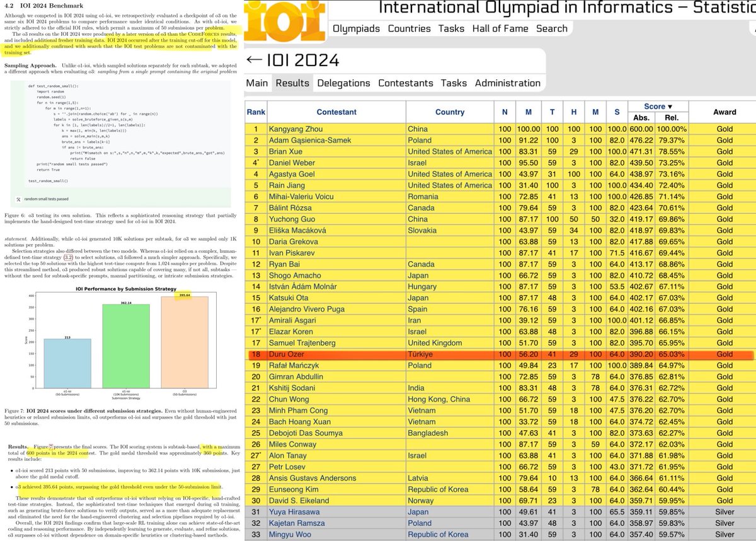Click the Figure 7 reference in the paper
The image size is (756, 541).
50,446
